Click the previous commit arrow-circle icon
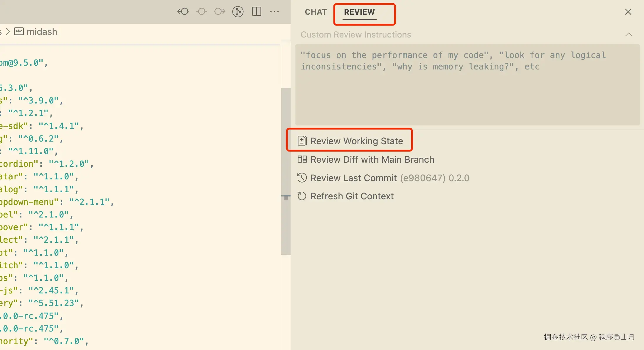 pos(183,12)
